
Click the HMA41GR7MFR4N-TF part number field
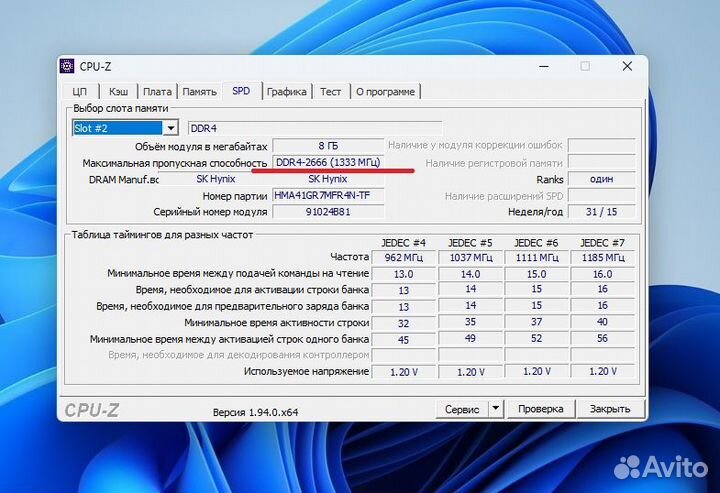328,196
